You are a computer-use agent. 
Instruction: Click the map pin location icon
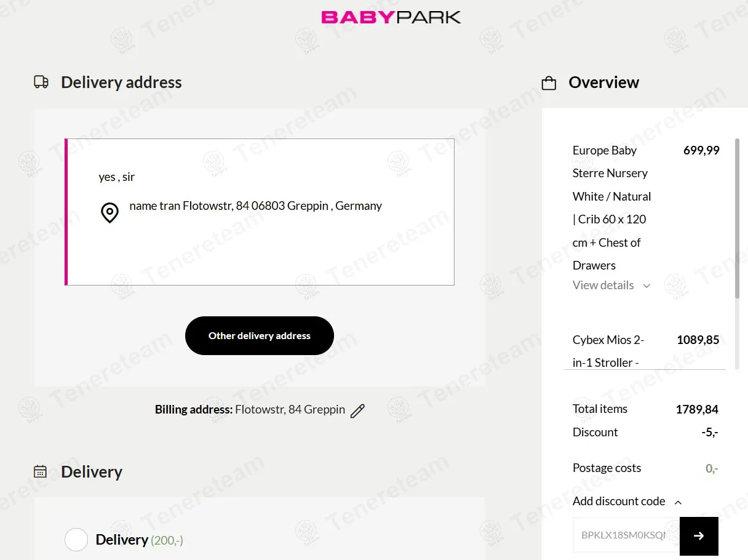coord(109,213)
